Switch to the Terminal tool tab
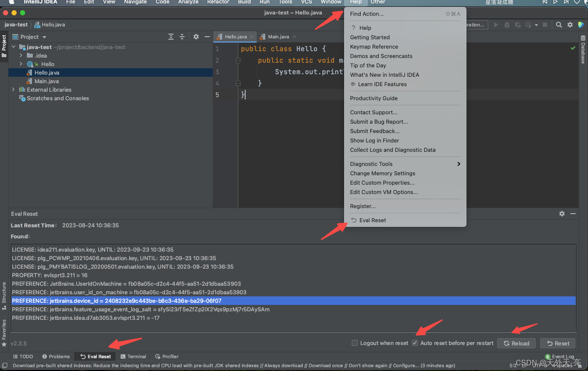This screenshot has width=588, height=371. pos(133,357)
